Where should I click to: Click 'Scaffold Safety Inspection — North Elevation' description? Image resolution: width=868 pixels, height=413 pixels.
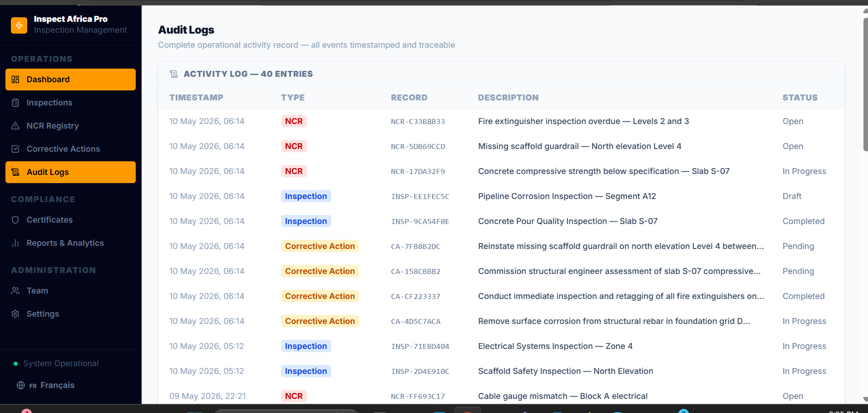pyautogui.click(x=566, y=371)
